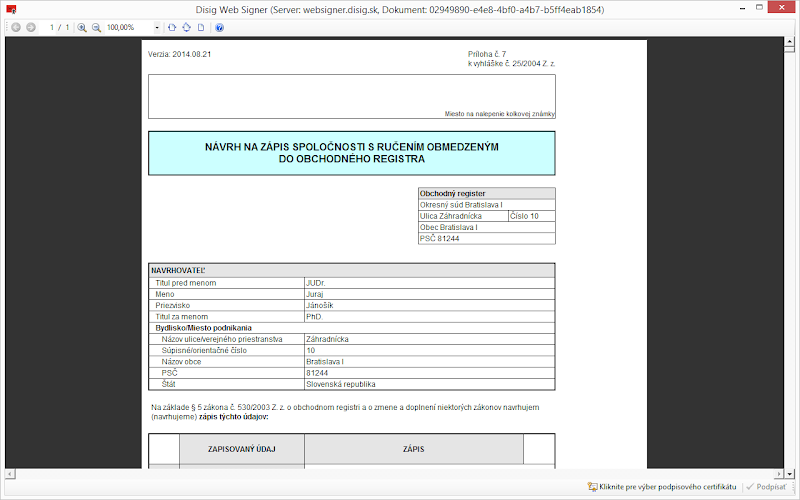Viewport: 800px width, 500px height.
Task: Click the vertical scrollbar down arrow
Action: click(x=789, y=473)
